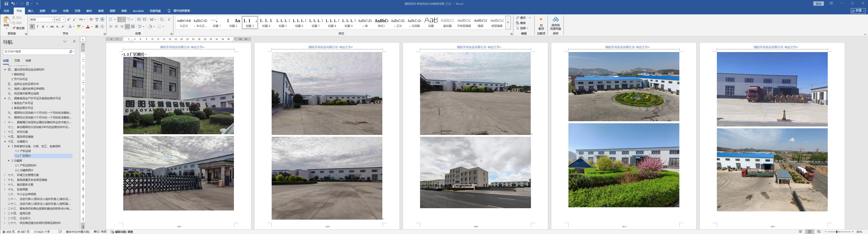Toggle Bold formatting
This screenshot has width=868, height=234.
pyautogui.click(x=32, y=26)
